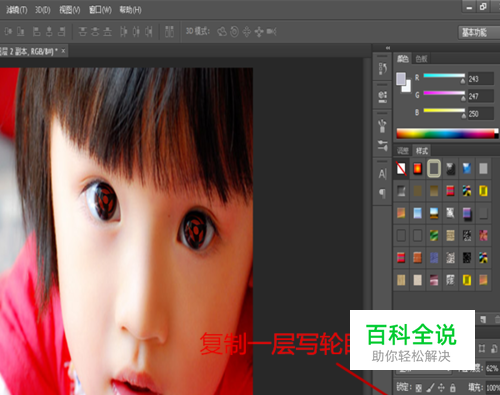This screenshot has height=395, width=500.
Task: Open the Paragraph panel icon
Action: point(383,193)
